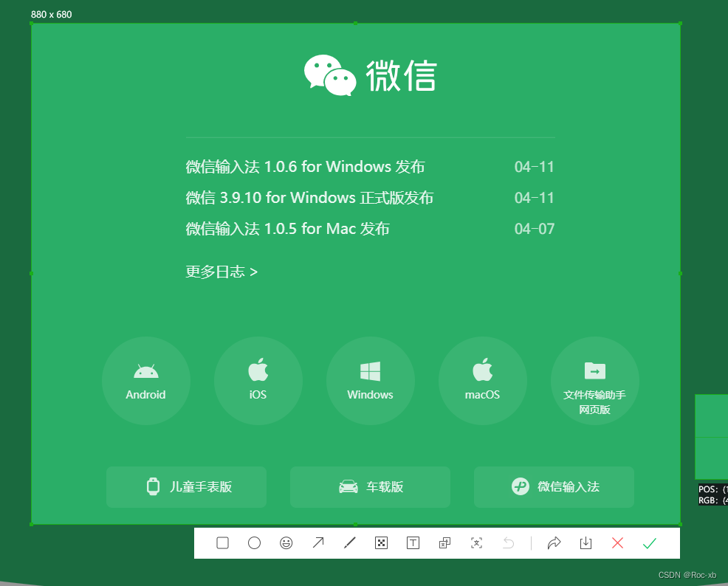
Task: Click the extract text OCR tool
Action: pos(476,543)
